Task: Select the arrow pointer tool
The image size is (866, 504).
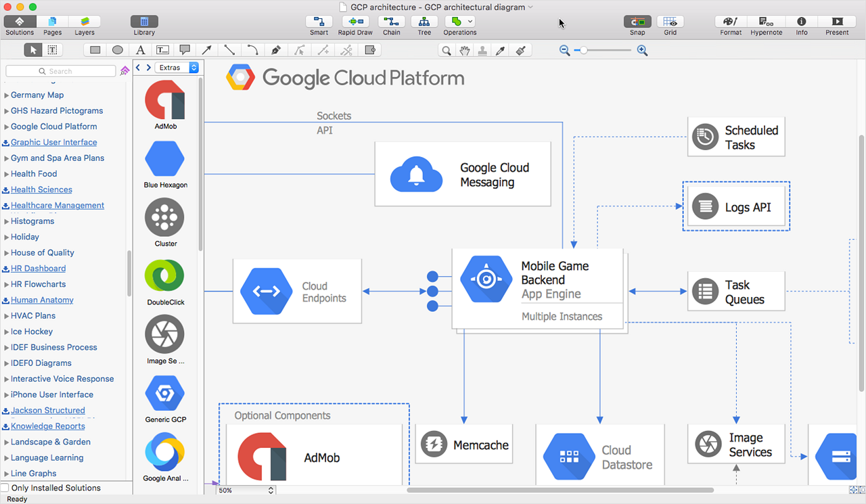Action: [x=32, y=50]
